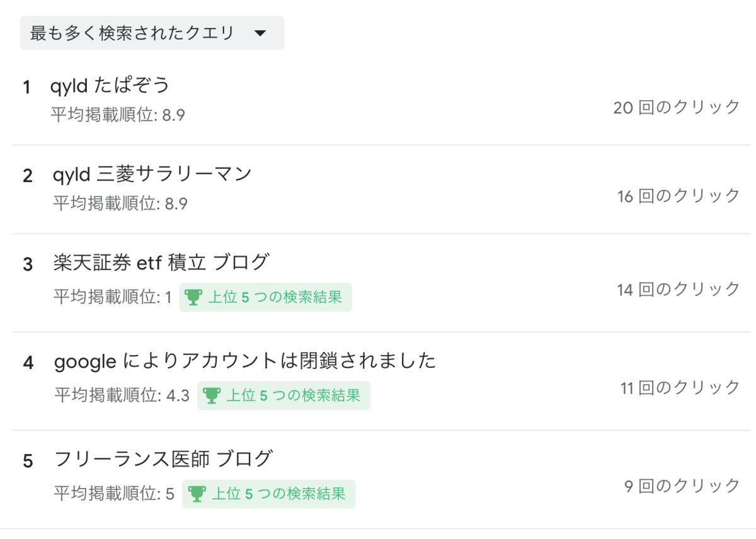Click 平均掲載順位: 8.9 under qyld たぱぞう
The image size is (756, 539).
pos(118,115)
